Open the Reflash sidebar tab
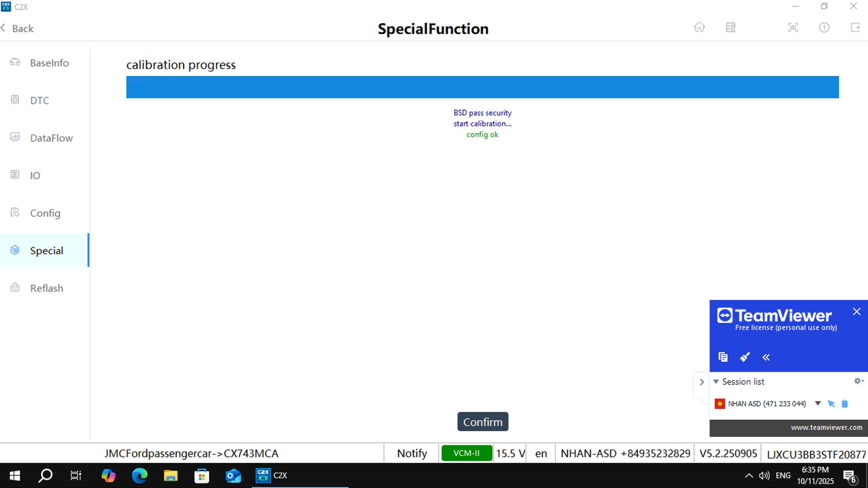The height and width of the screenshot is (488, 868). (45, 288)
